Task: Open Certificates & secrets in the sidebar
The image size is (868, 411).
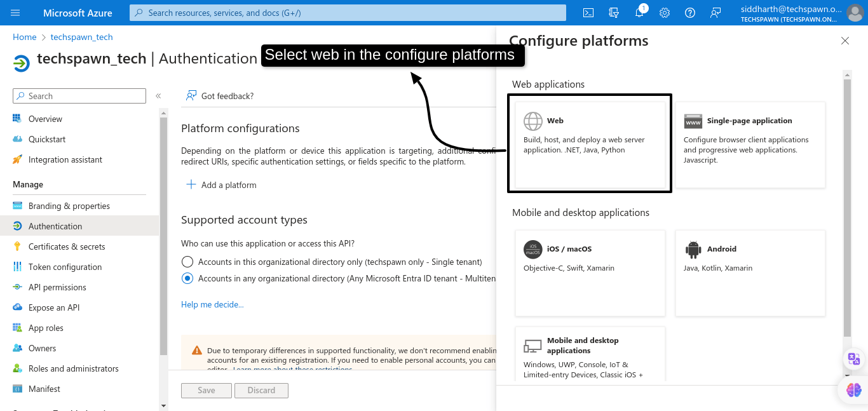Action: click(x=67, y=246)
